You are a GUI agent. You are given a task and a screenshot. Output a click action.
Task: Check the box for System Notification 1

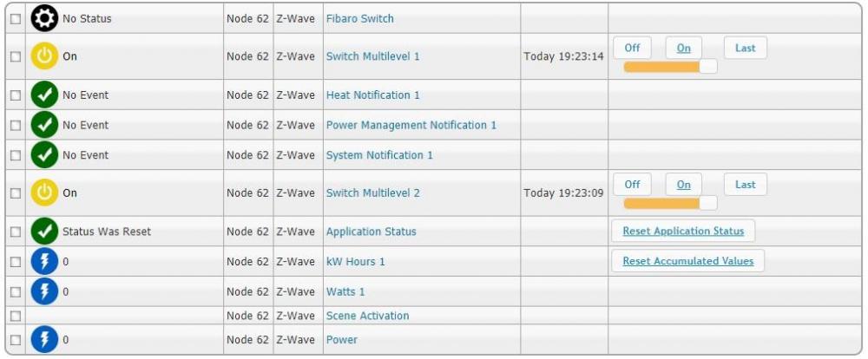pos(16,155)
